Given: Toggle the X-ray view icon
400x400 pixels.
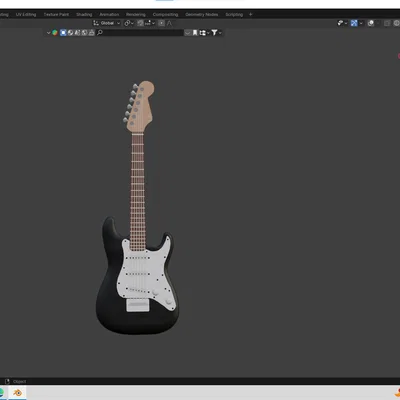Looking at the screenshot, I should 387,23.
